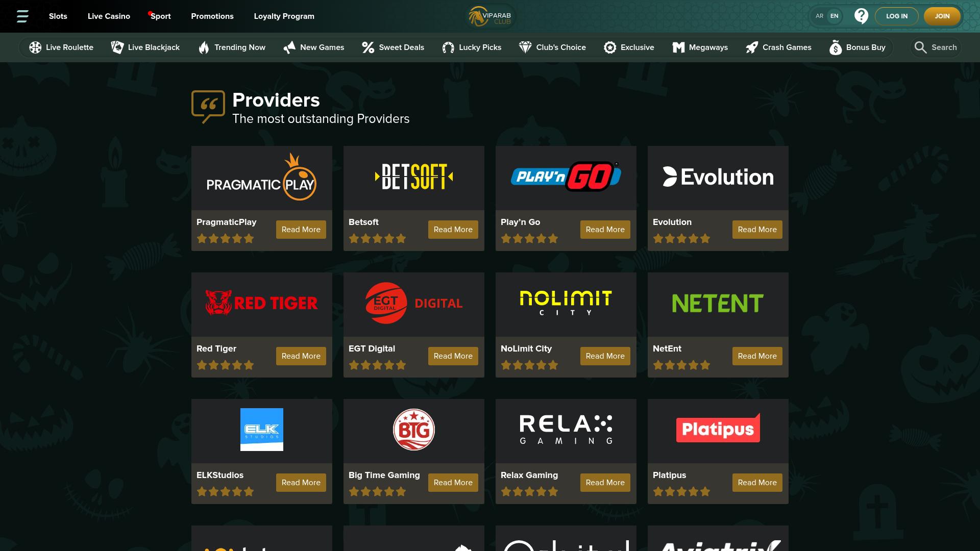The height and width of the screenshot is (551, 980).
Task: Read More about Relax Gaming
Action: [605, 483]
